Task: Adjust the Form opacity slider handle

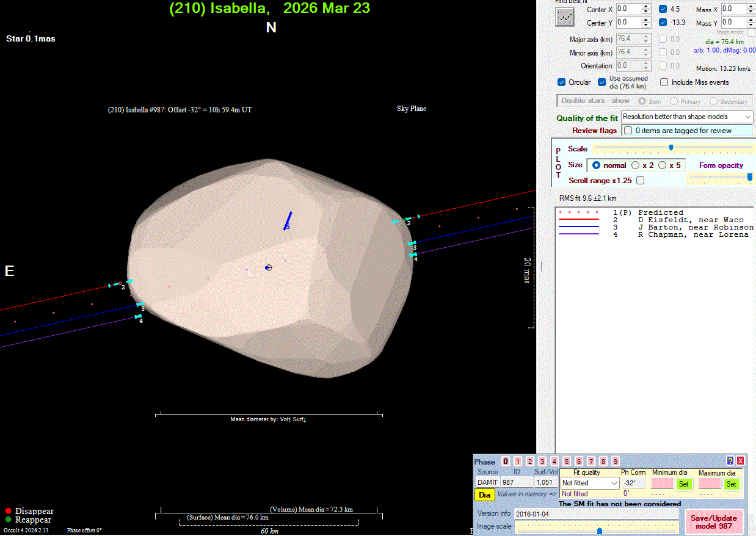Action: [x=750, y=177]
